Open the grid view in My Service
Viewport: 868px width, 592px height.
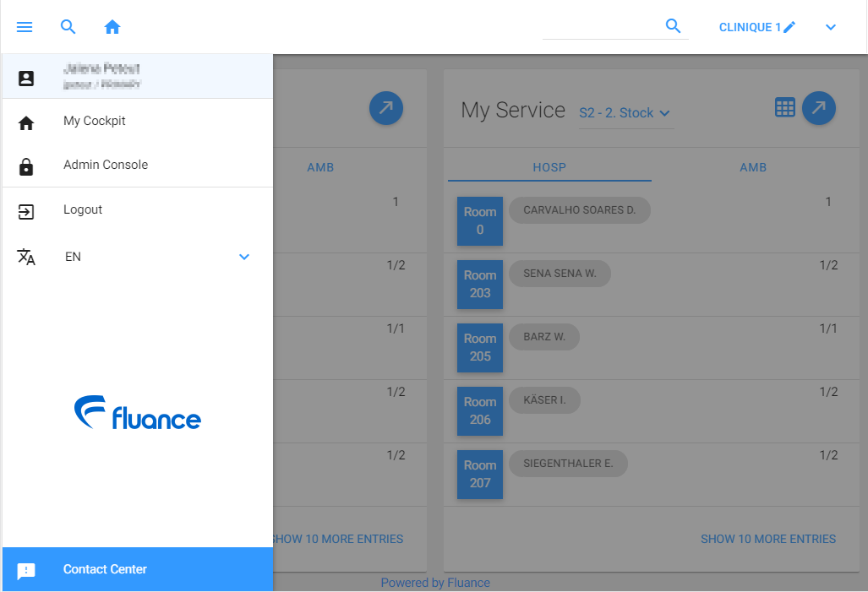[x=785, y=107]
